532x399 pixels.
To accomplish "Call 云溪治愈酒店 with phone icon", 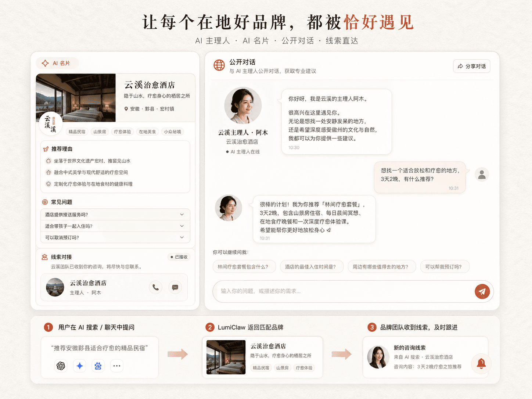I will (x=156, y=287).
